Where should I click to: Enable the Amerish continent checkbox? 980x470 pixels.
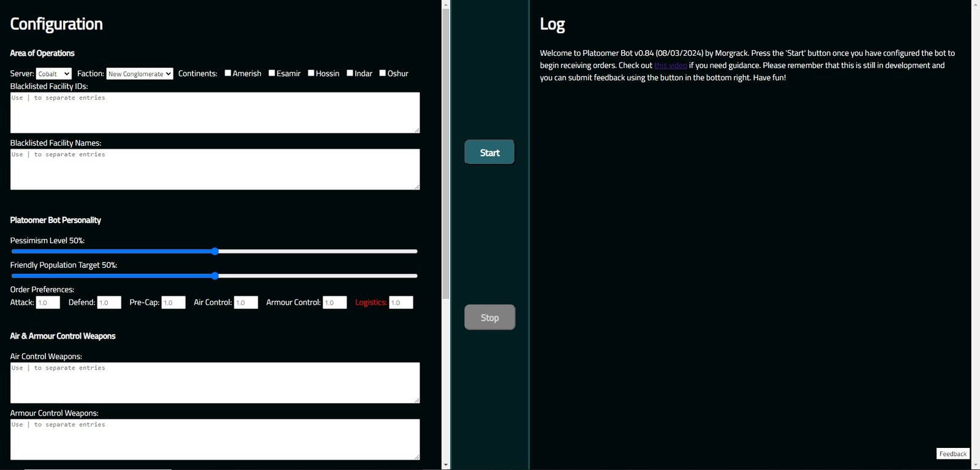point(228,73)
